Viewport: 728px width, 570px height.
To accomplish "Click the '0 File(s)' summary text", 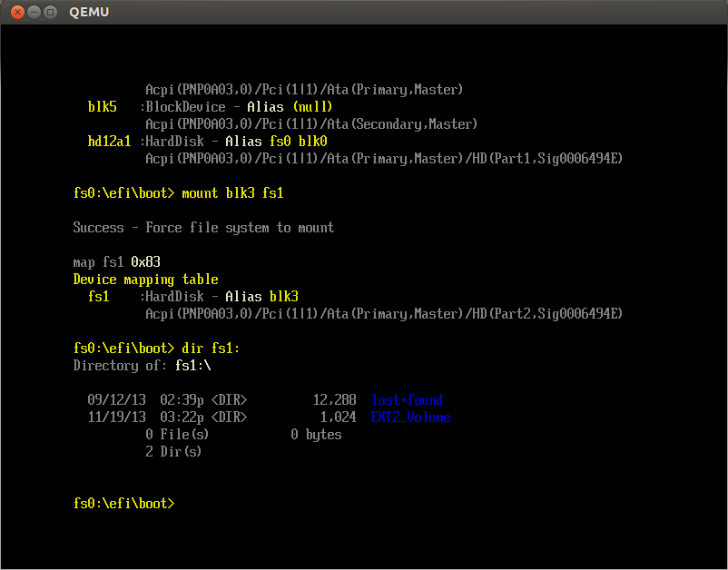I will coord(177,435).
